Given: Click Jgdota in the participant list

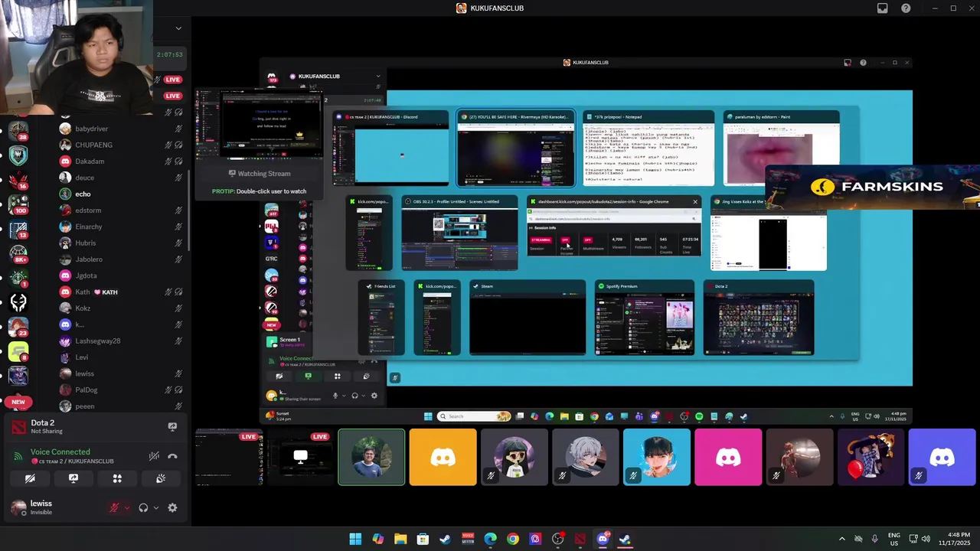Looking at the screenshot, I should 86,275.
